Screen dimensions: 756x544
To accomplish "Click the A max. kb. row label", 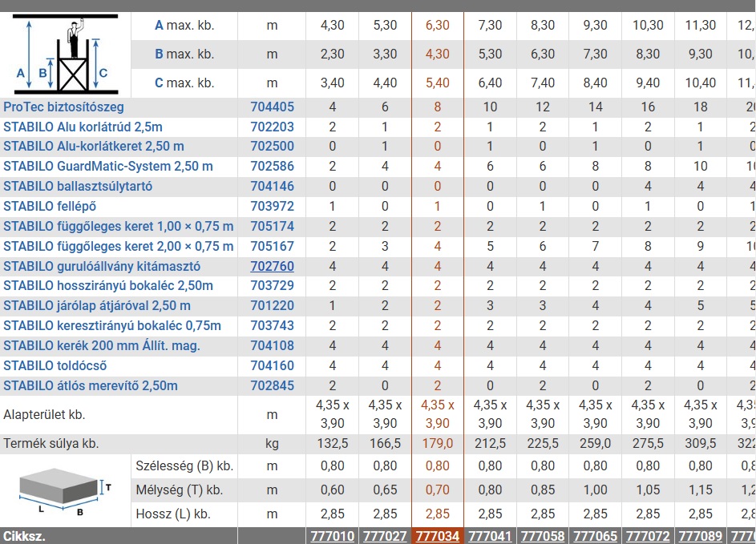I will pyautogui.click(x=184, y=25).
